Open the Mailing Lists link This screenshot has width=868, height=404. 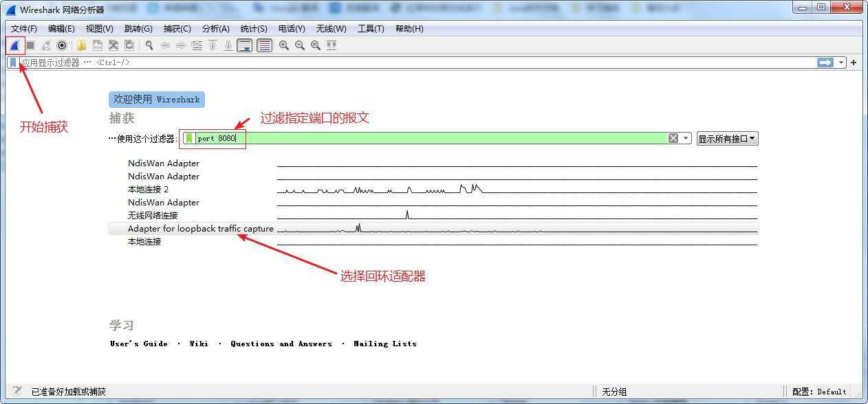point(385,344)
